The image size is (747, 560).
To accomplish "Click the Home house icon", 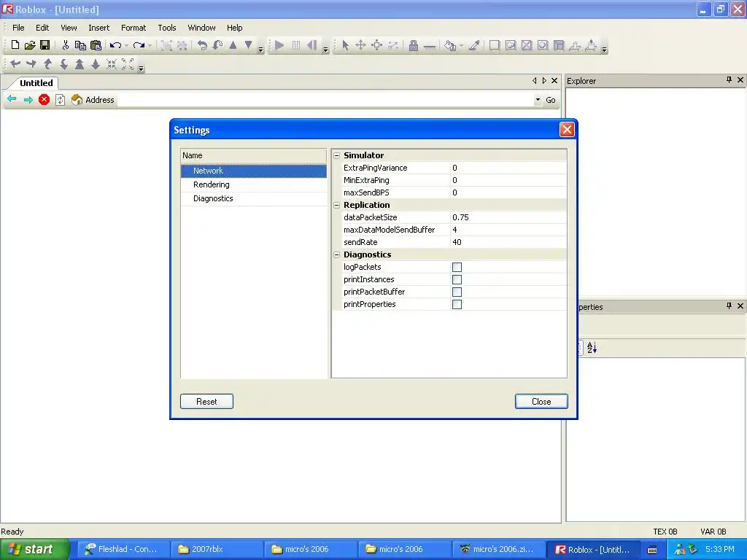I will (x=77, y=99).
